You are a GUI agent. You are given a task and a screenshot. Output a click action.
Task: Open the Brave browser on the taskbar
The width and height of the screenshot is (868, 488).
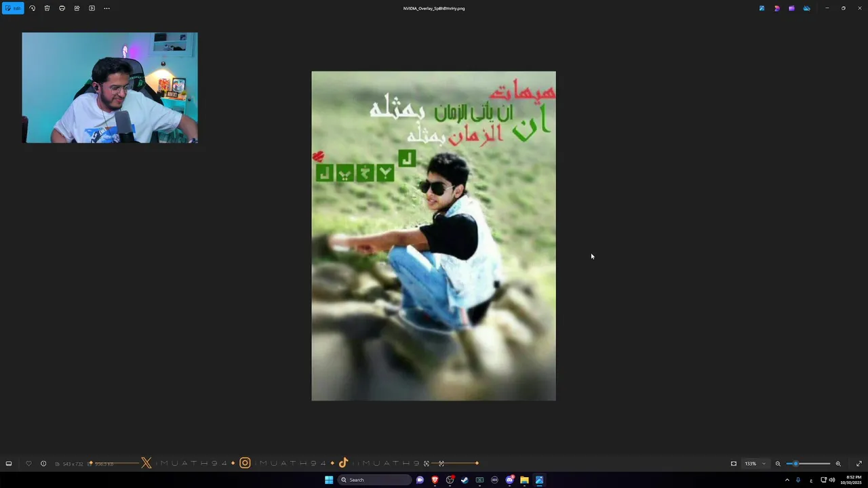435,480
